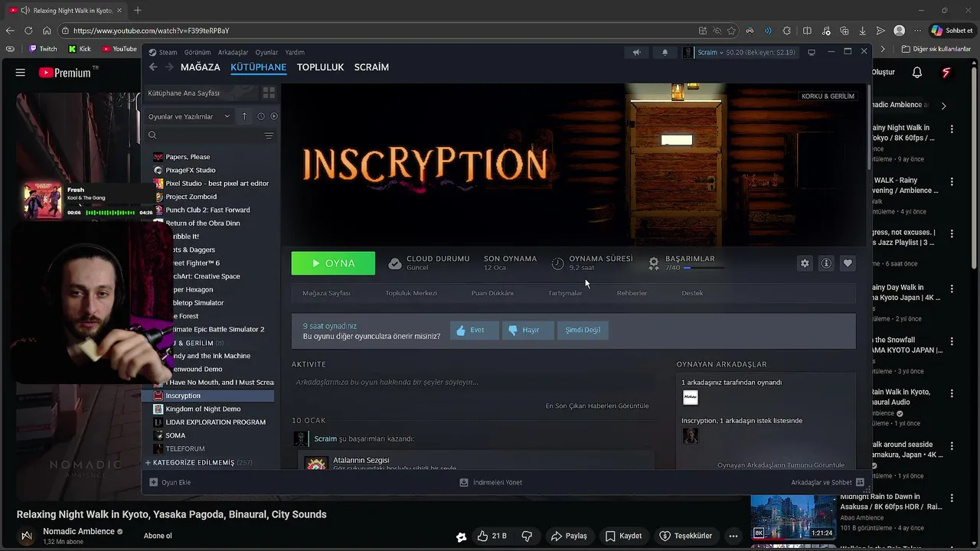Viewport: 980px width, 551px height.
Task: Toggle the sort-ascending arrow in library filter
Action: click(244, 116)
